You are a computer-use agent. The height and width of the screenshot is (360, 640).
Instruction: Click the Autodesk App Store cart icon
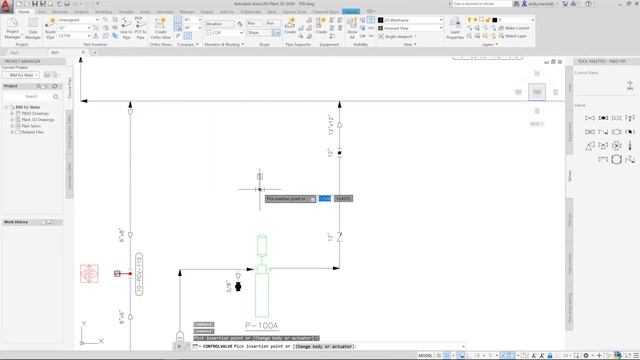(565, 4)
